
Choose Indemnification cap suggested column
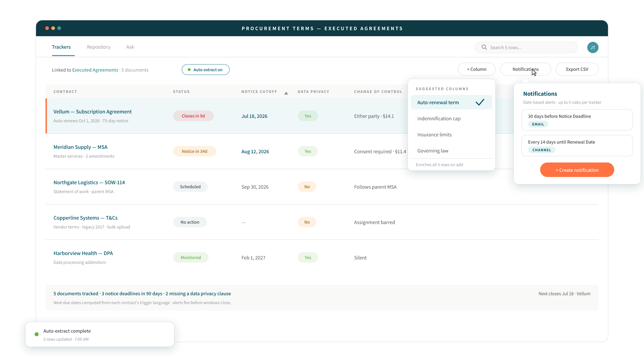pos(451,118)
